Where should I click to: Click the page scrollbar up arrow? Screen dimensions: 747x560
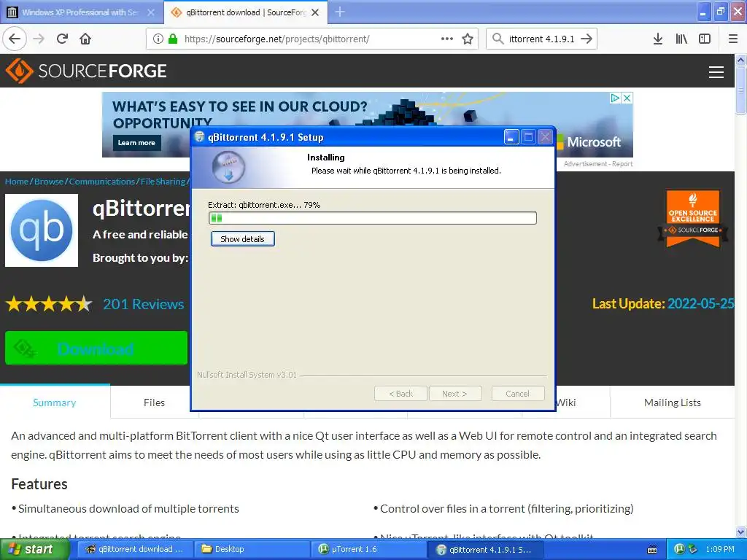[x=740, y=60]
